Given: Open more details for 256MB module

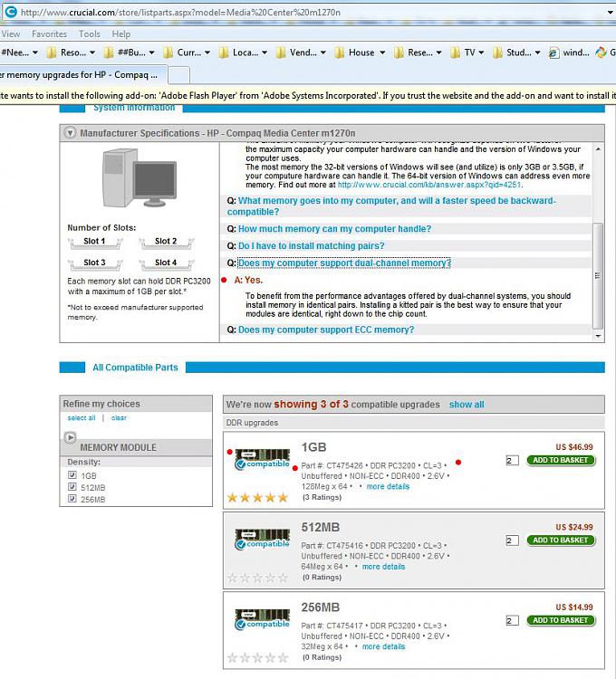Looking at the screenshot, I should [x=383, y=646].
